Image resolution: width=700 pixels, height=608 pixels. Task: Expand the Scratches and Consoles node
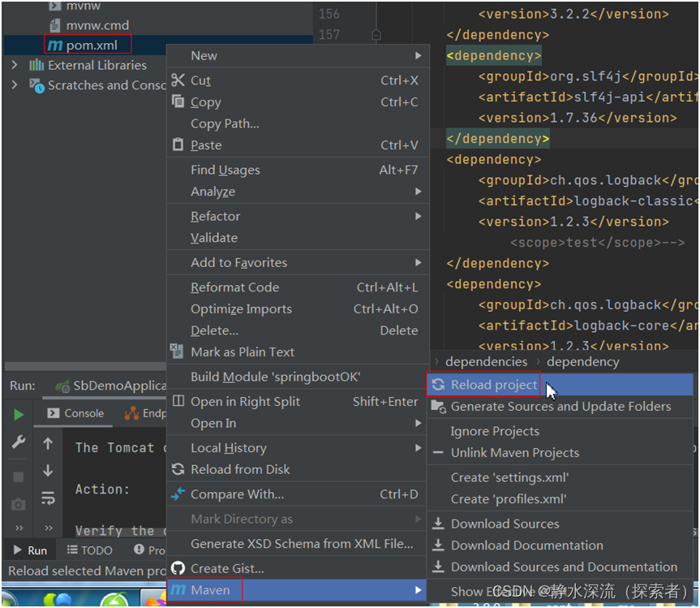(15, 85)
